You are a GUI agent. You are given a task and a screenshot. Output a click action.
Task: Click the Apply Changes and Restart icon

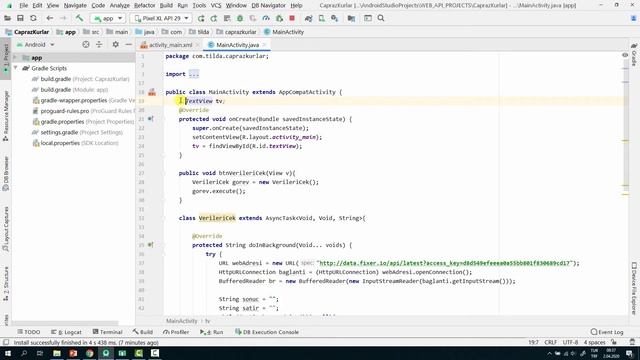click(214, 18)
